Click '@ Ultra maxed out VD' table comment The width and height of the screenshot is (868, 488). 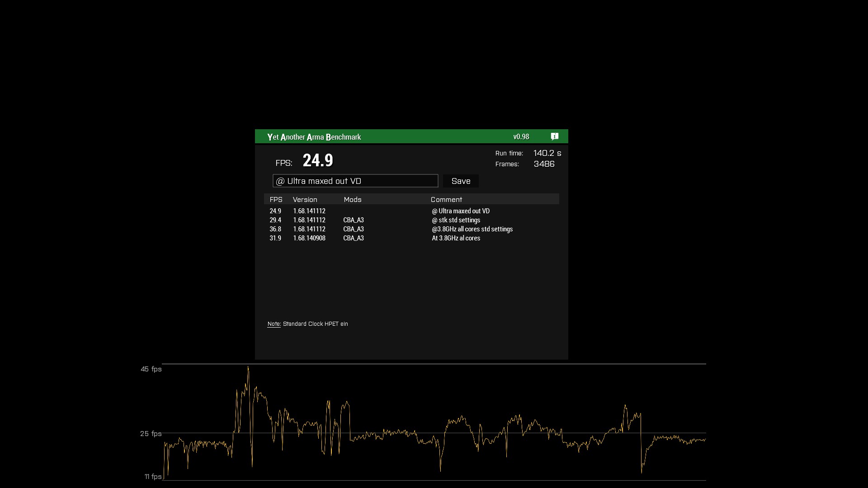pos(461,211)
